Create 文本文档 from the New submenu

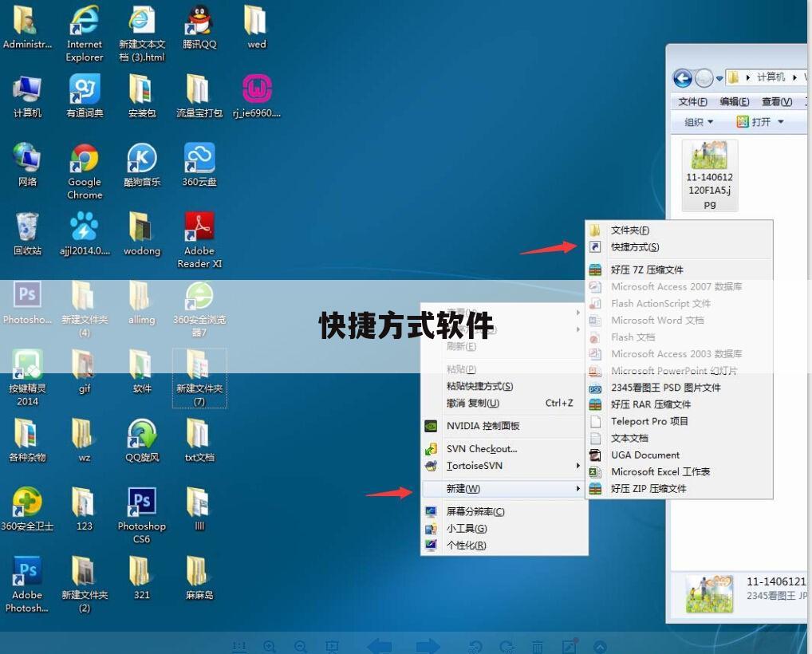(x=679, y=438)
